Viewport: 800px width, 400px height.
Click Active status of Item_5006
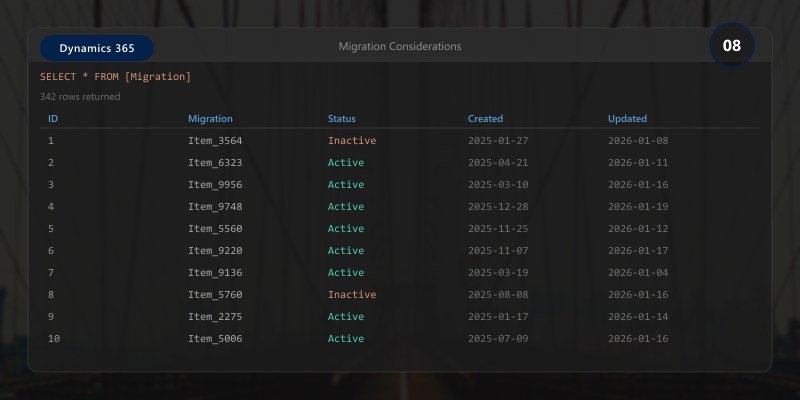(x=346, y=338)
